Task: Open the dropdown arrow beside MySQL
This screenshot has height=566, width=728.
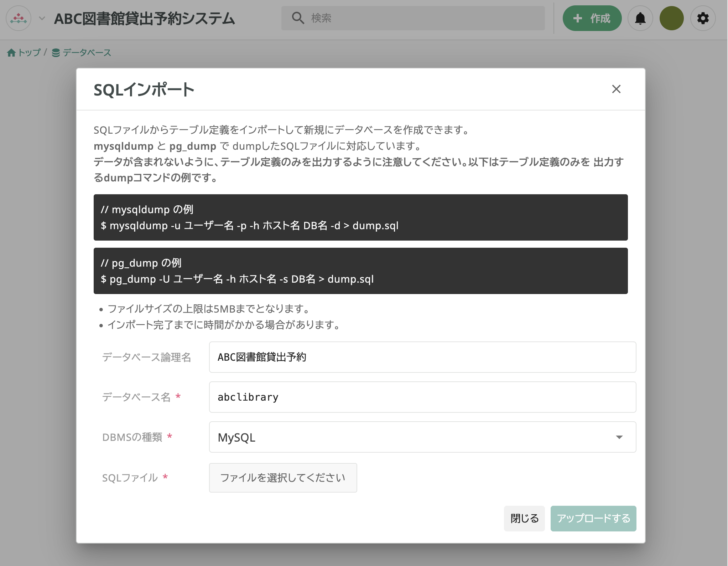Action: [x=620, y=437]
